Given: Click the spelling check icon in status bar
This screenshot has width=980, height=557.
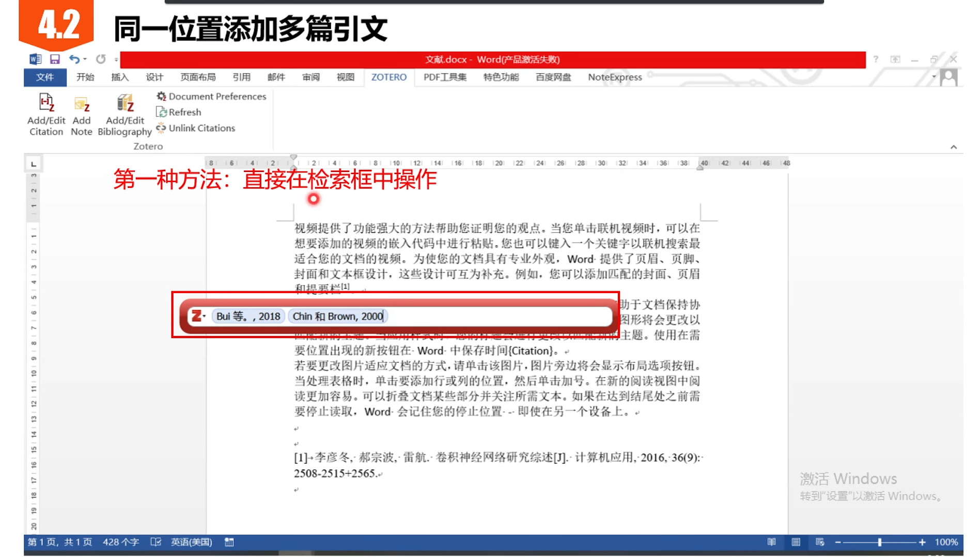Looking at the screenshot, I should (155, 542).
